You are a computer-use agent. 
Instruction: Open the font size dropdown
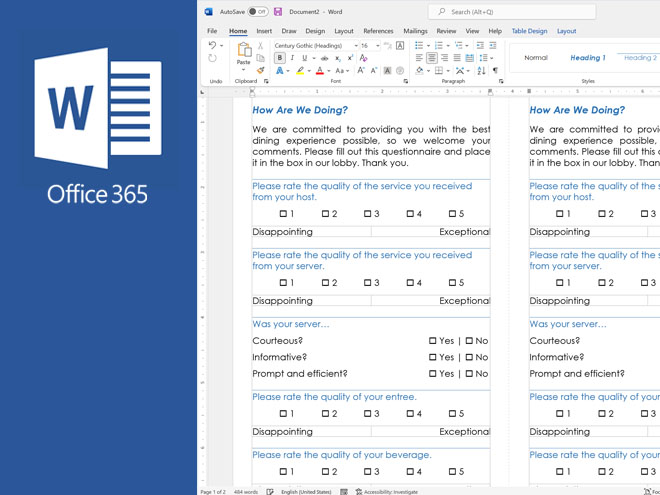point(378,46)
